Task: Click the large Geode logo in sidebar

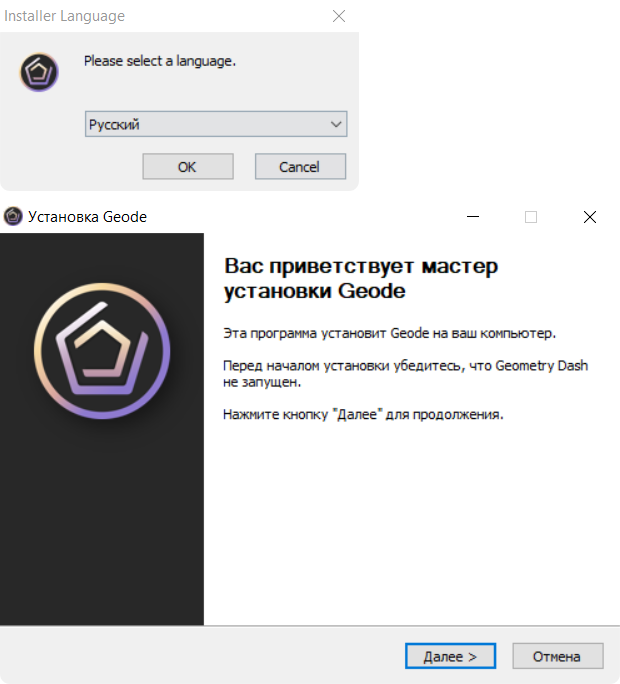Action: coord(102,351)
